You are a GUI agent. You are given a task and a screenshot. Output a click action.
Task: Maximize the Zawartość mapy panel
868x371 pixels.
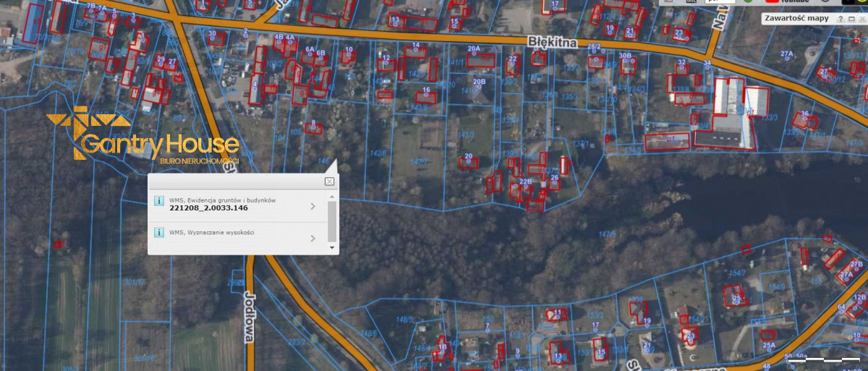click(x=851, y=19)
